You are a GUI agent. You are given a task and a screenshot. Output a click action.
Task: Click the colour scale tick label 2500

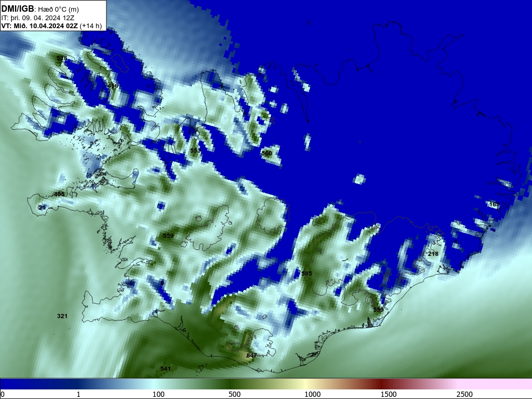[x=464, y=394]
